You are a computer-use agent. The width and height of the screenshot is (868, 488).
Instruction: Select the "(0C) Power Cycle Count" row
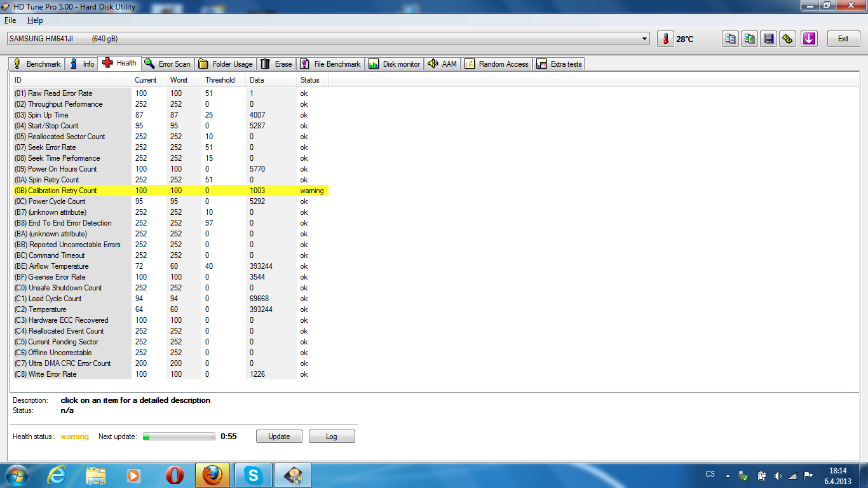click(170, 201)
